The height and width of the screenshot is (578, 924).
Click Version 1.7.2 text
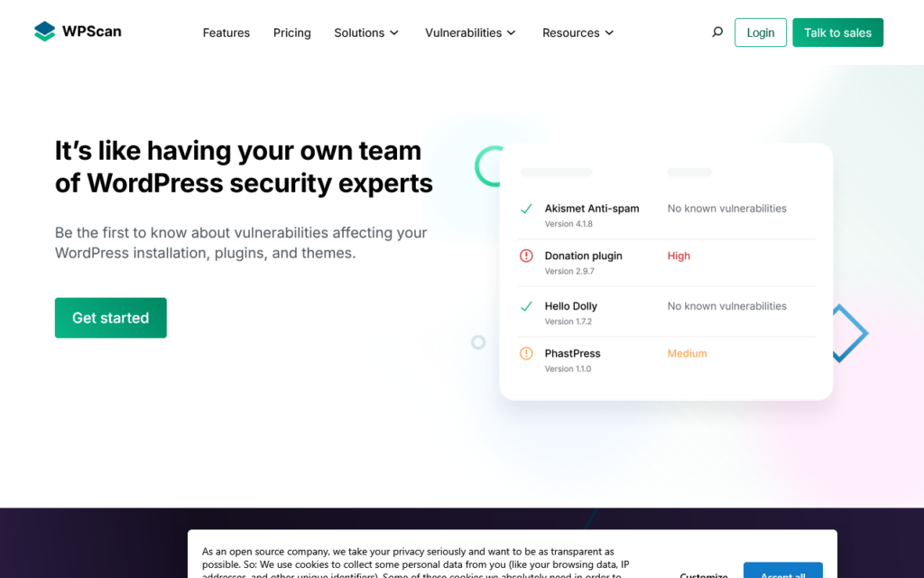(x=568, y=322)
